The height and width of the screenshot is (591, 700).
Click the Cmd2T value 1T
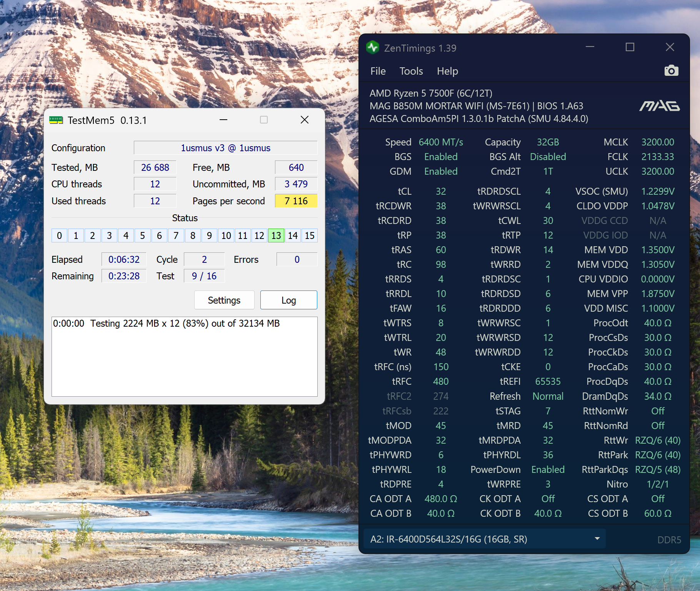click(548, 171)
